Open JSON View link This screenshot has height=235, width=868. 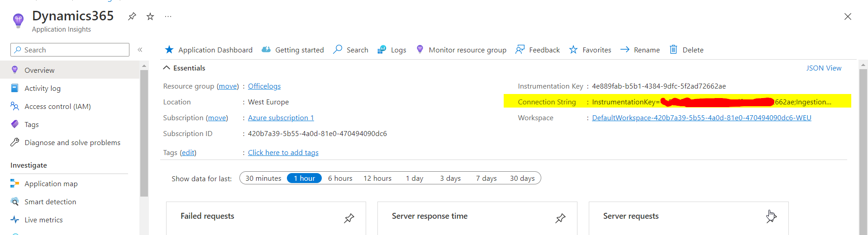tap(824, 68)
